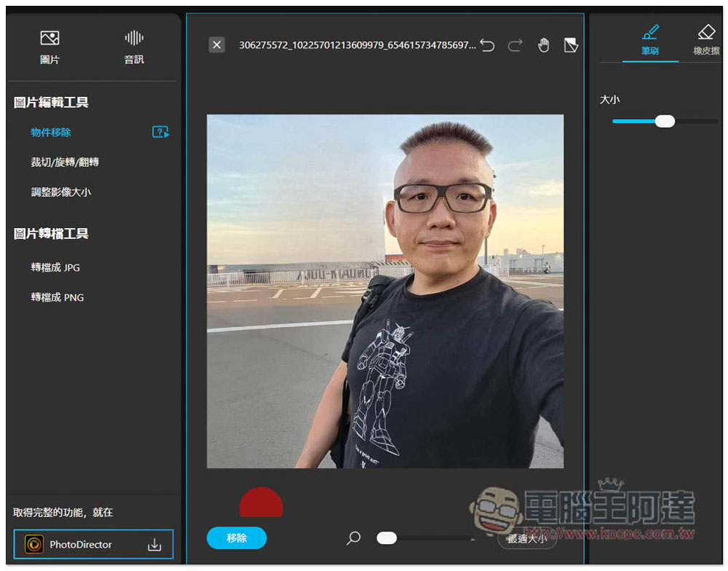The image size is (728, 571).
Task: Open the 物件移除 tutorial video icon
Action: 160,133
